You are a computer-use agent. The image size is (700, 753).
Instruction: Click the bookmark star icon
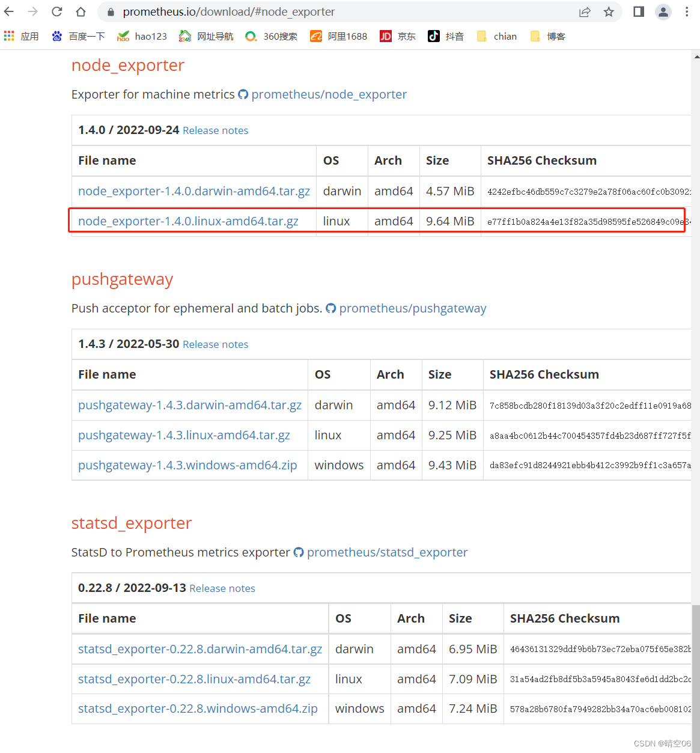click(x=609, y=11)
